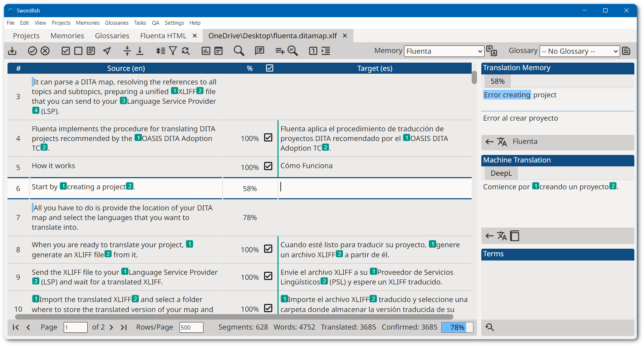Go to last page button
644x346 pixels.
pyautogui.click(x=124, y=327)
